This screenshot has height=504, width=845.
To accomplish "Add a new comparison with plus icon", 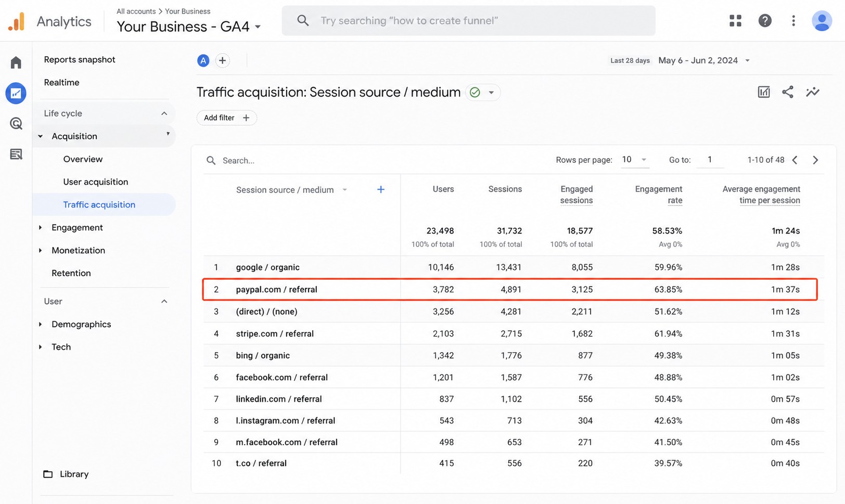I will (x=222, y=60).
